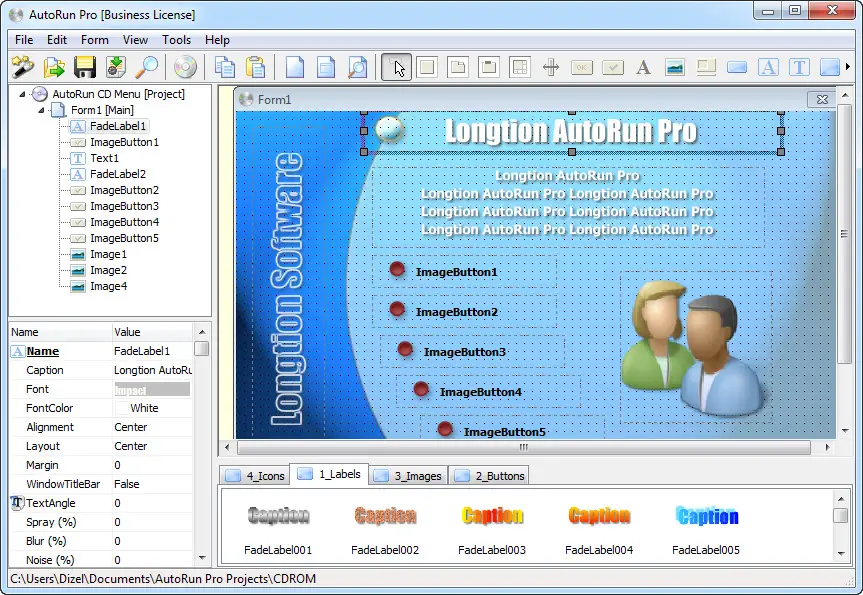Click the form canvas horizontal scrollbar thumb
The image size is (863, 595).
click(x=523, y=447)
